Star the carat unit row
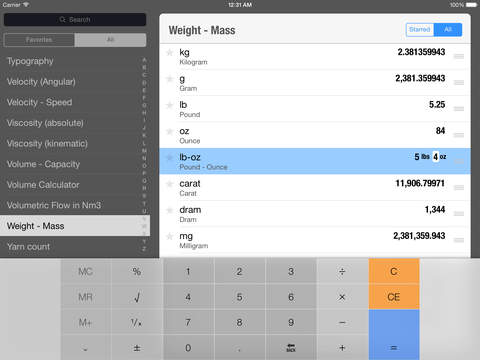Image resolution: width=480 pixels, height=360 pixels. [170, 184]
